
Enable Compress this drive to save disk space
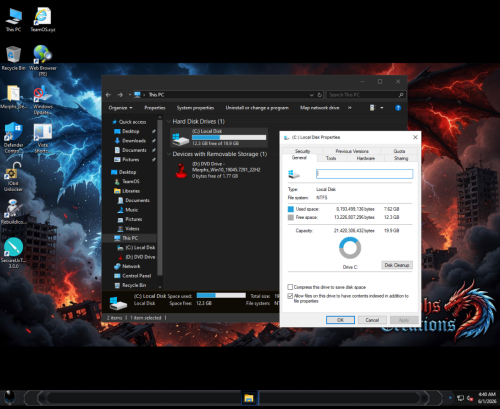290,287
